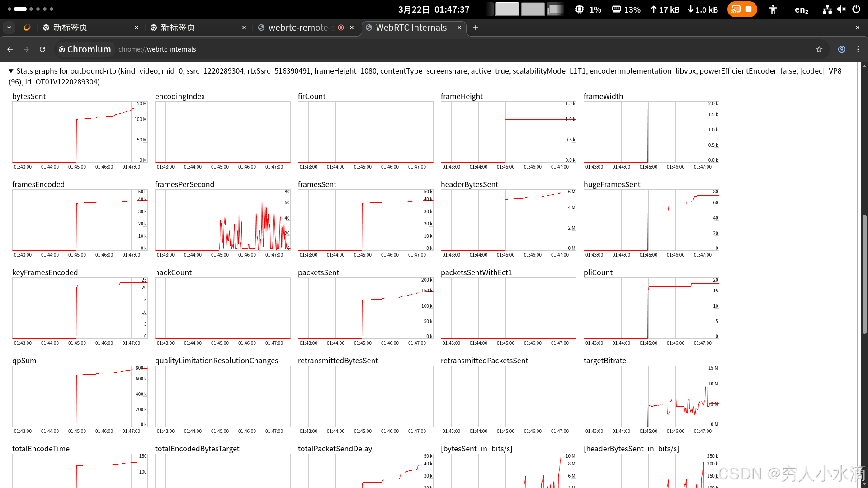Collapse the outbound-rtp stats graphs section

click(11, 71)
